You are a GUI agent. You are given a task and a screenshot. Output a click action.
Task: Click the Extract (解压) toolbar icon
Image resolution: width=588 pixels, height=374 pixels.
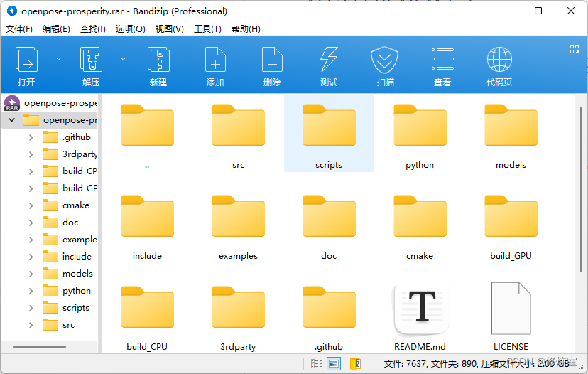point(91,59)
